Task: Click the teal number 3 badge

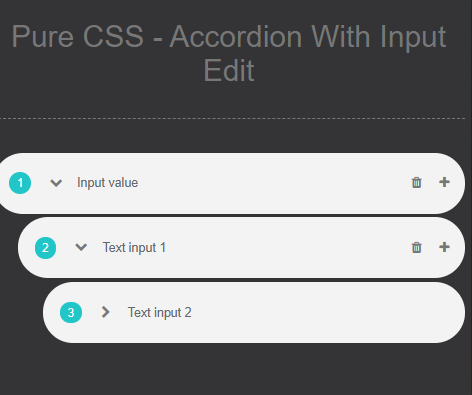Action: point(71,313)
